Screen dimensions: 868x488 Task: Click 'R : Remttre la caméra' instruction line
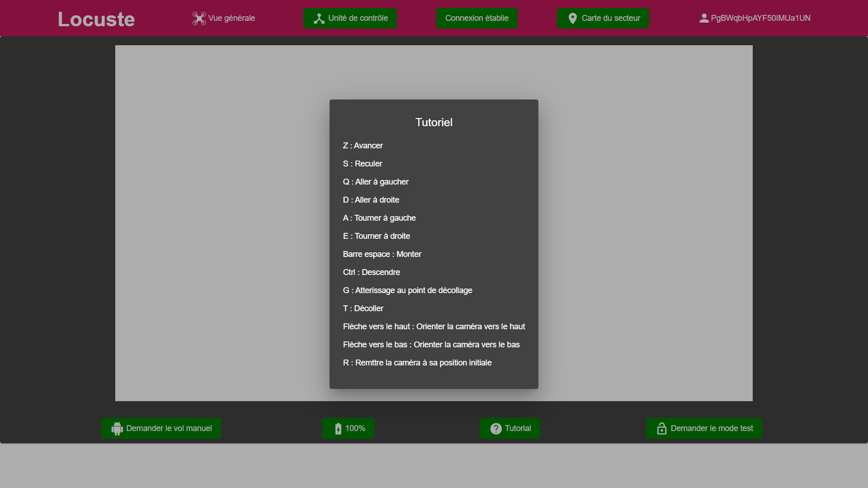click(417, 363)
